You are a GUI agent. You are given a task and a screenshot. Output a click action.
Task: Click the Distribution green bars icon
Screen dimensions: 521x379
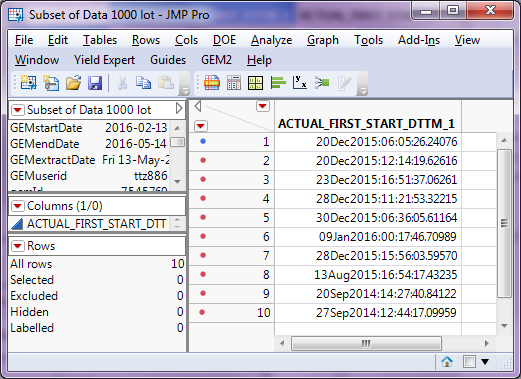click(x=278, y=83)
